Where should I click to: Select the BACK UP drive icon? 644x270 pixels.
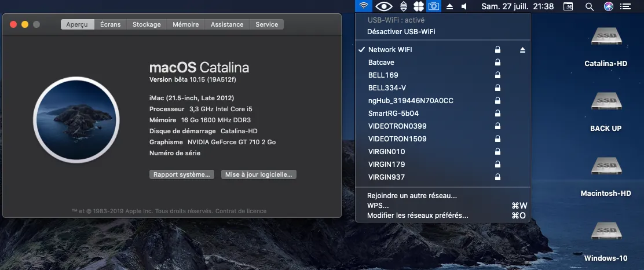(x=606, y=101)
